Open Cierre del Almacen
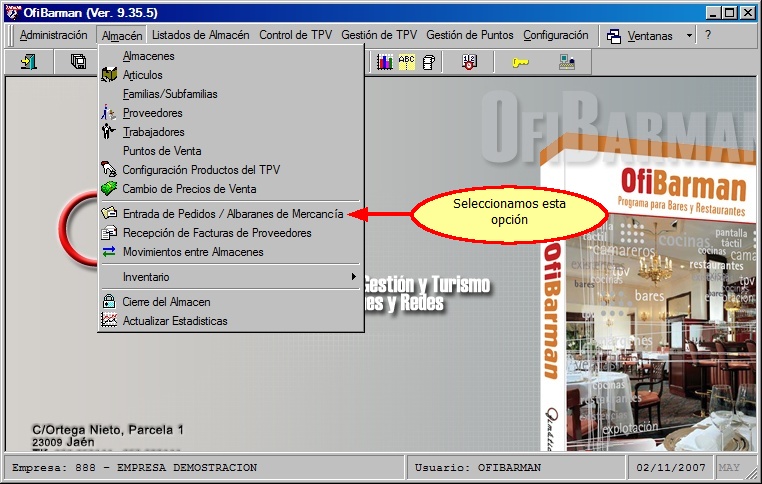The image size is (762, 484). coord(231,302)
